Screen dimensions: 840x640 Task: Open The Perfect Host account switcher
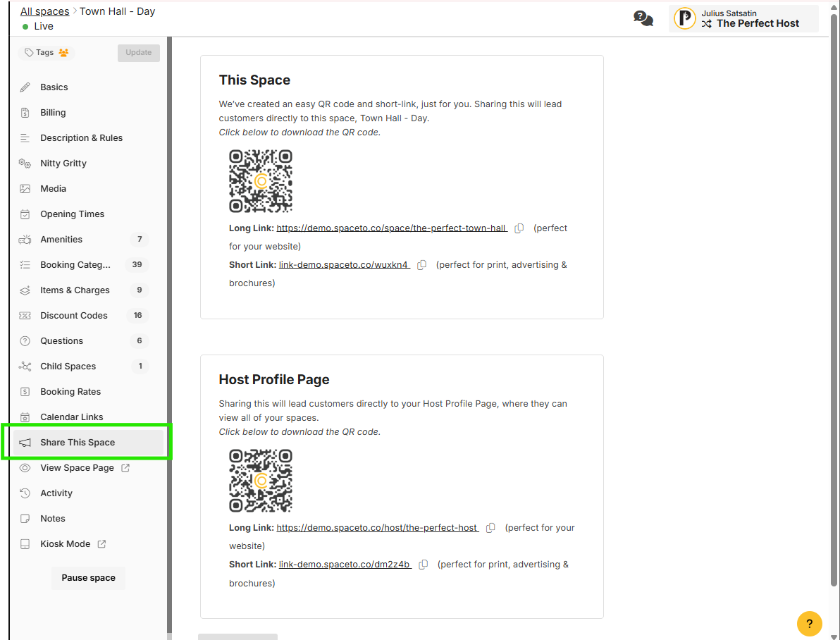pyautogui.click(x=743, y=19)
